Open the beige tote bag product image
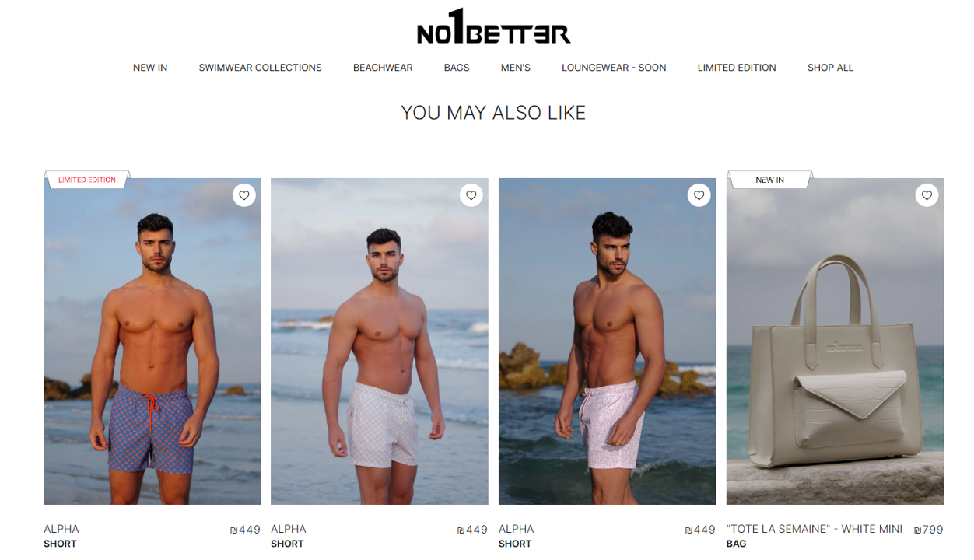974x560 pixels. (835, 341)
